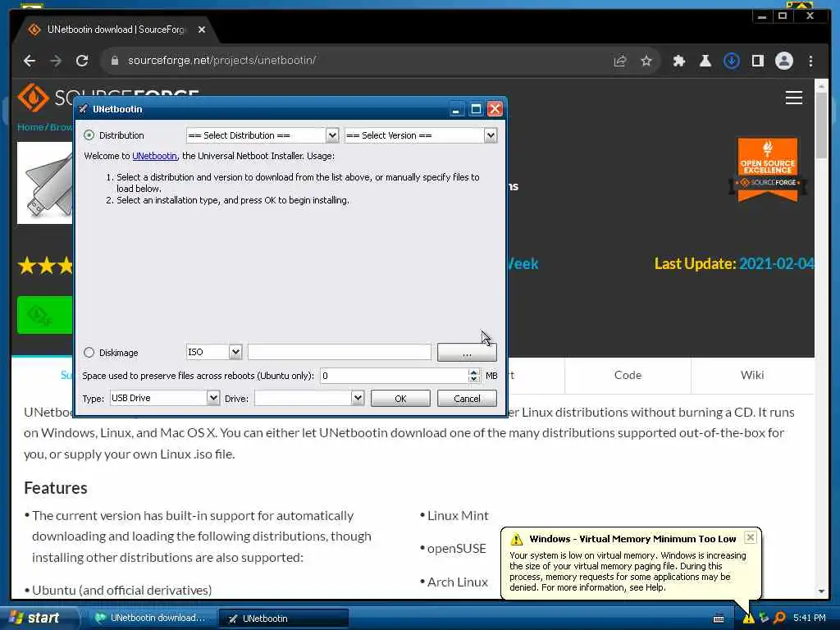Image resolution: width=840 pixels, height=630 pixels.
Task: Close the Virtual Memory warning balloon
Action: click(x=750, y=537)
